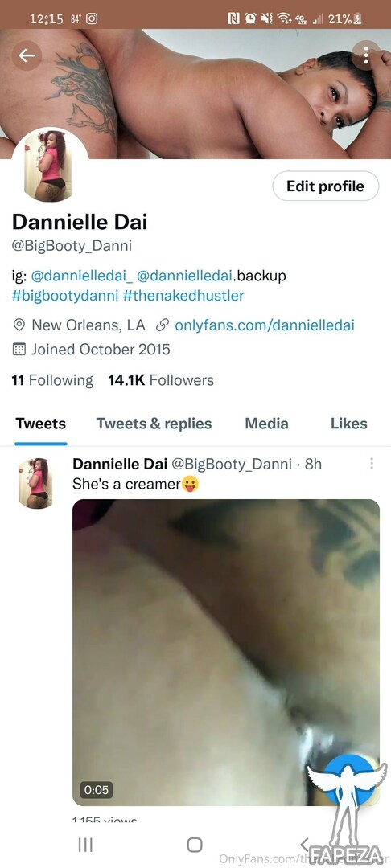Image resolution: width=391 pixels, height=868 pixels.
Task: Select the Tweets tab
Action: tap(40, 424)
